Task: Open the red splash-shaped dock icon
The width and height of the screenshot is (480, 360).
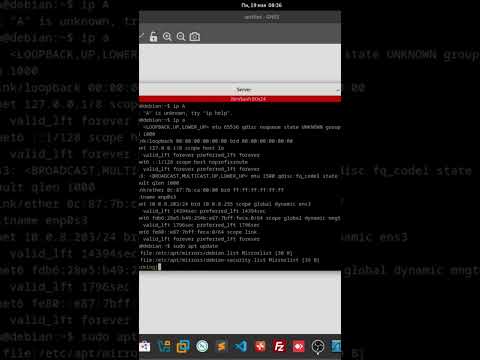Action: pyautogui.click(x=260, y=347)
